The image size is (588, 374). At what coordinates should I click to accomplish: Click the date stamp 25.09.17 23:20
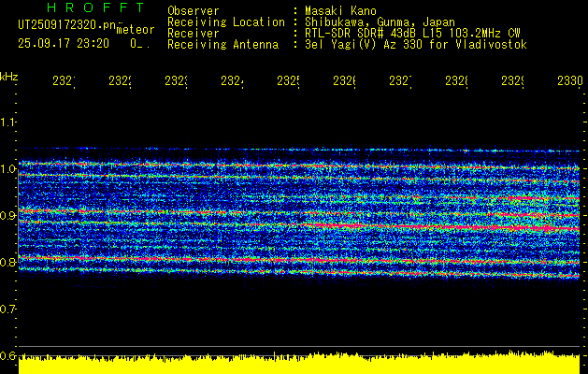(64, 44)
